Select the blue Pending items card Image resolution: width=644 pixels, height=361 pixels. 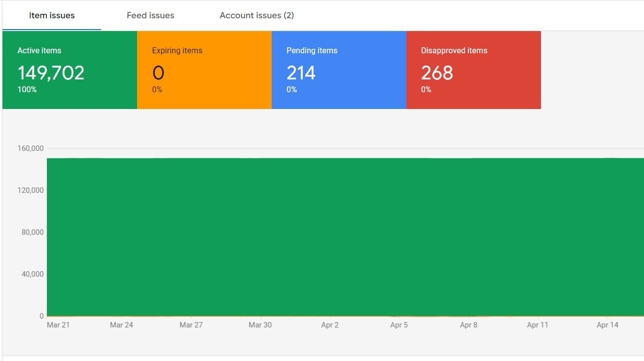(x=339, y=70)
